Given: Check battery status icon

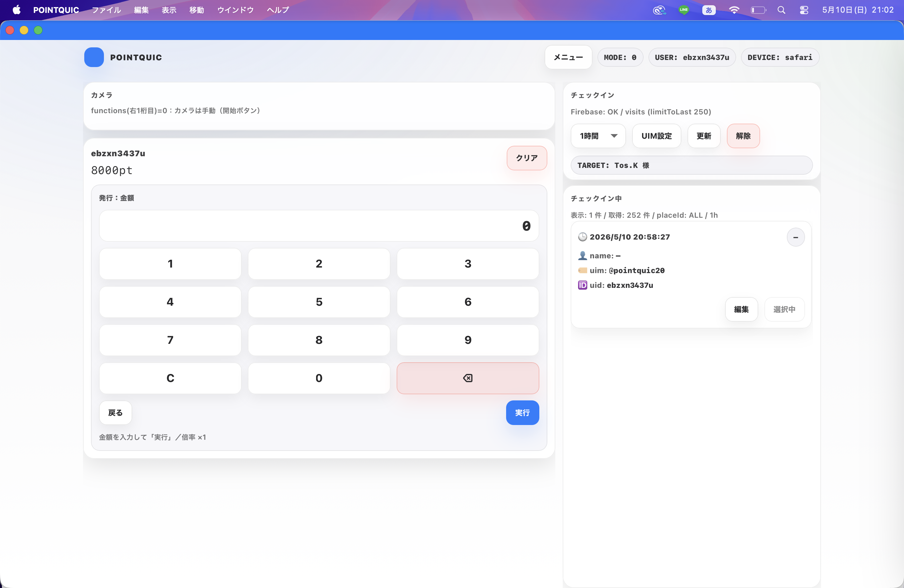Looking at the screenshot, I should coord(758,10).
